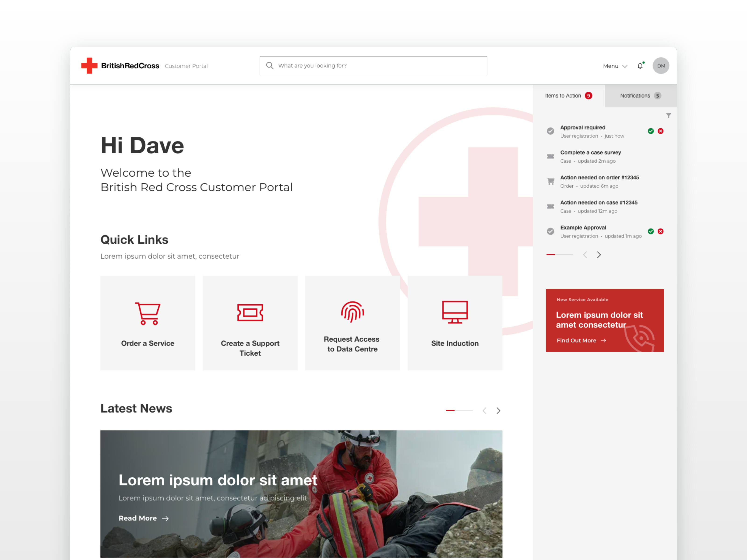Show next Latest News slide
Screen dimensions: 747x560
[x=498, y=410]
